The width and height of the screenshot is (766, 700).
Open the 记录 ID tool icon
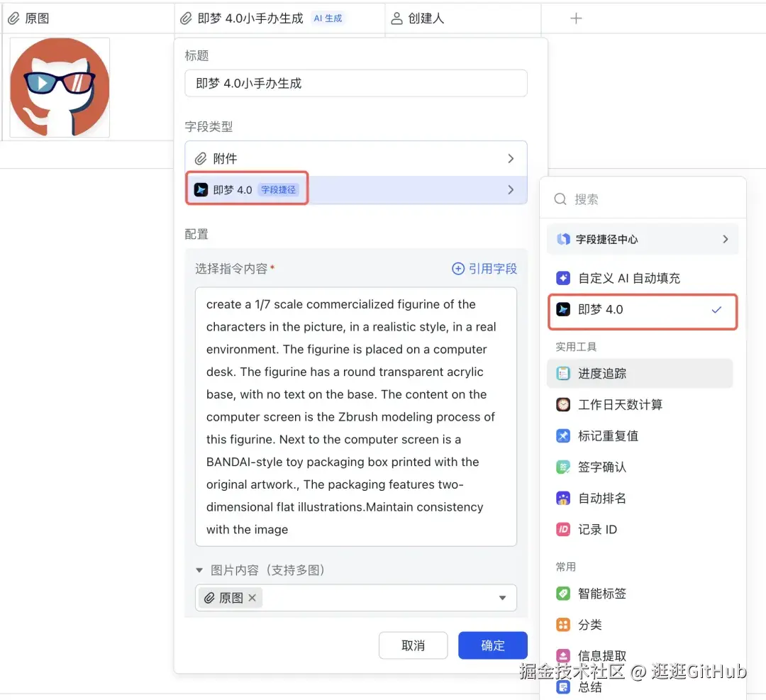pos(562,529)
